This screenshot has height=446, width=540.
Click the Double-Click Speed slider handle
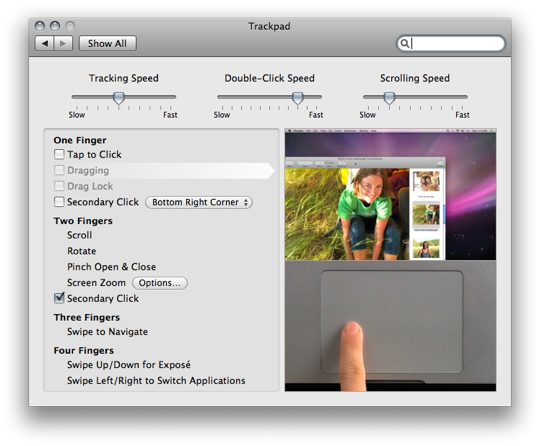(x=298, y=98)
